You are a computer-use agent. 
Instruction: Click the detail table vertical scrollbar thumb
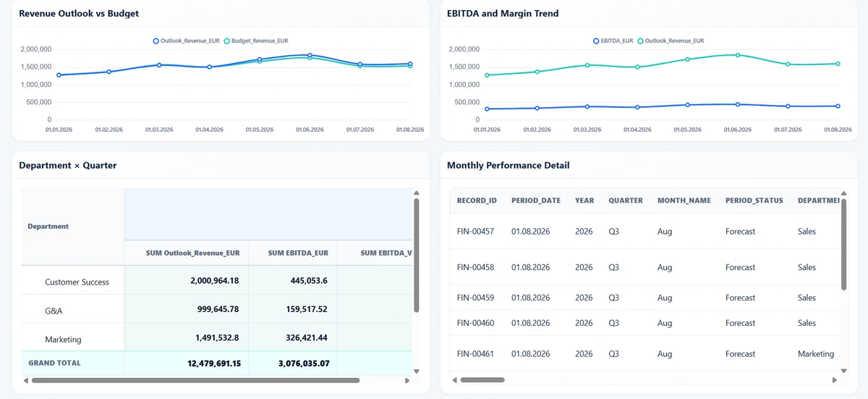click(844, 245)
